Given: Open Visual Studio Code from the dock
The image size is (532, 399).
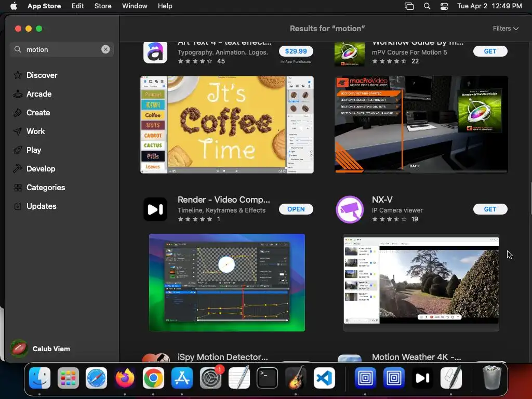Looking at the screenshot, I should click(x=324, y=378).
